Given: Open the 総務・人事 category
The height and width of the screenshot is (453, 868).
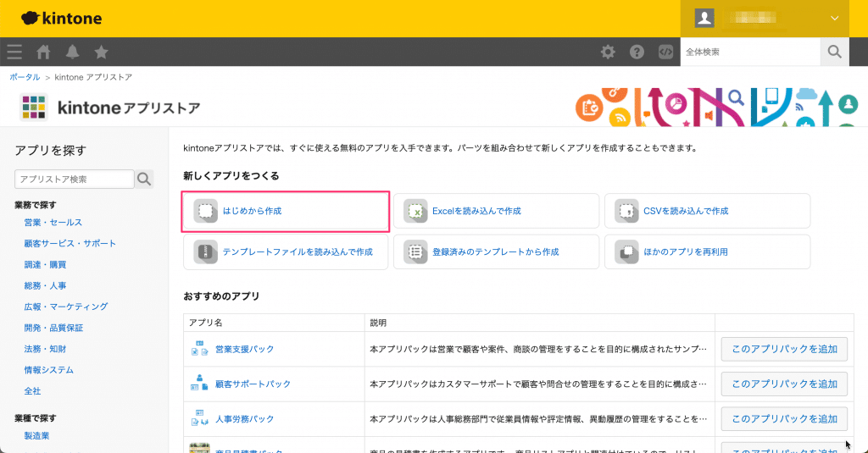Looking at the screenshot, I should coord(45,285).
